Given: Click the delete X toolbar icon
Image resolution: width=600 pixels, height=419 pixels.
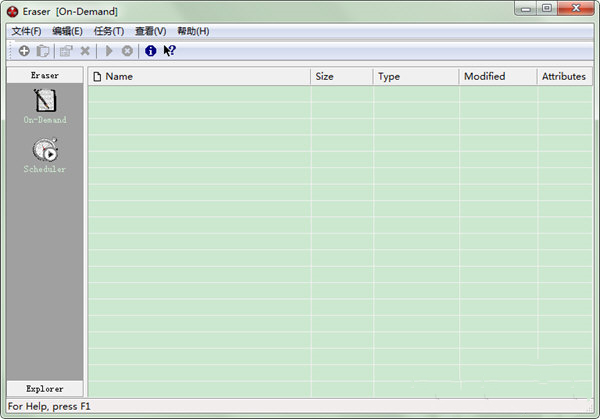Looking at the screenshot, I should click(x=85, y=50).
